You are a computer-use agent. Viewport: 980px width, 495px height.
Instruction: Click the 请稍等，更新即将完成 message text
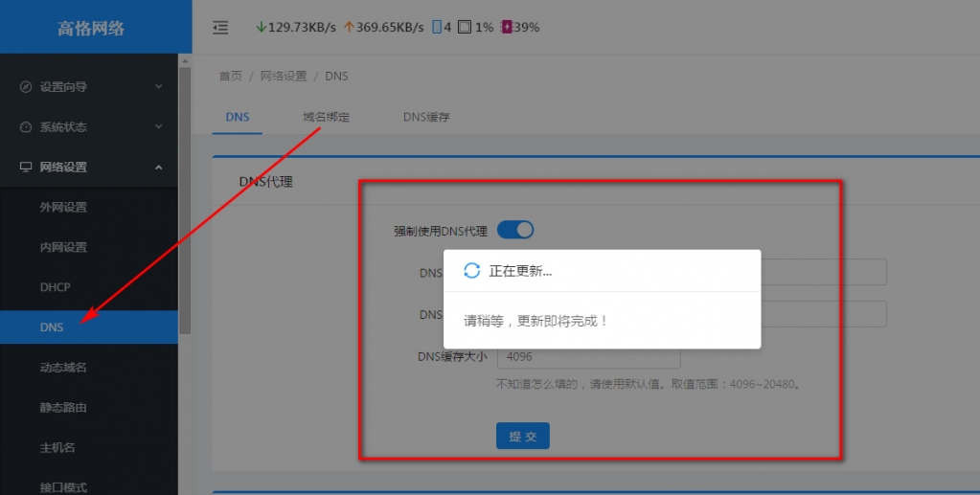coord(536,322)
